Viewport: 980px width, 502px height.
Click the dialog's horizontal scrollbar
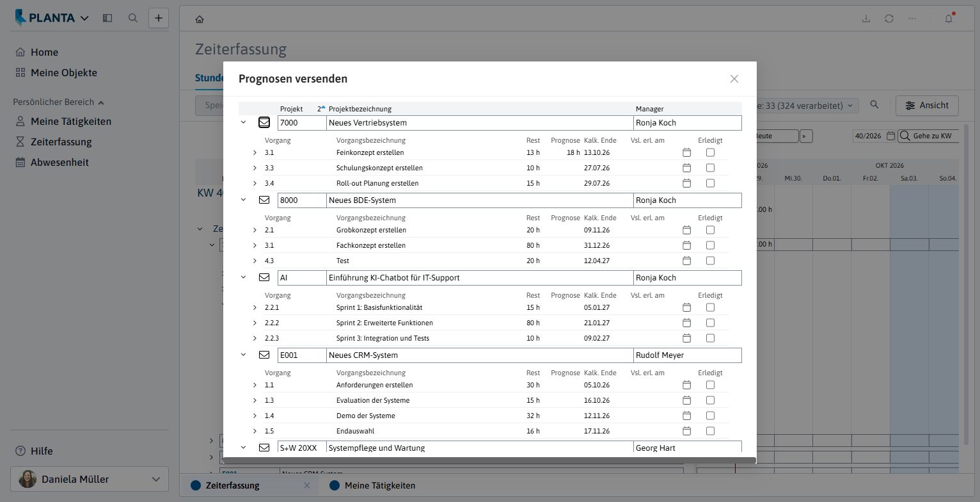[x=489, y=460]
